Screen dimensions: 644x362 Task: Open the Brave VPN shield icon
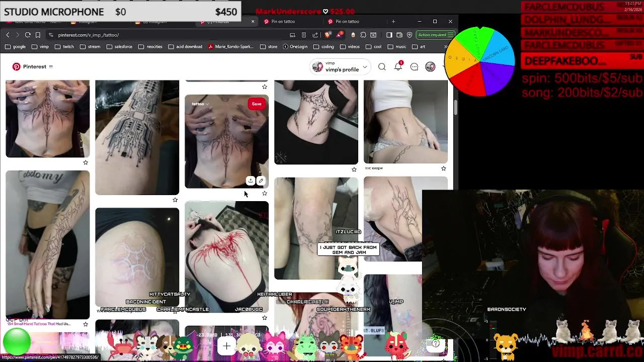point(410,35)
